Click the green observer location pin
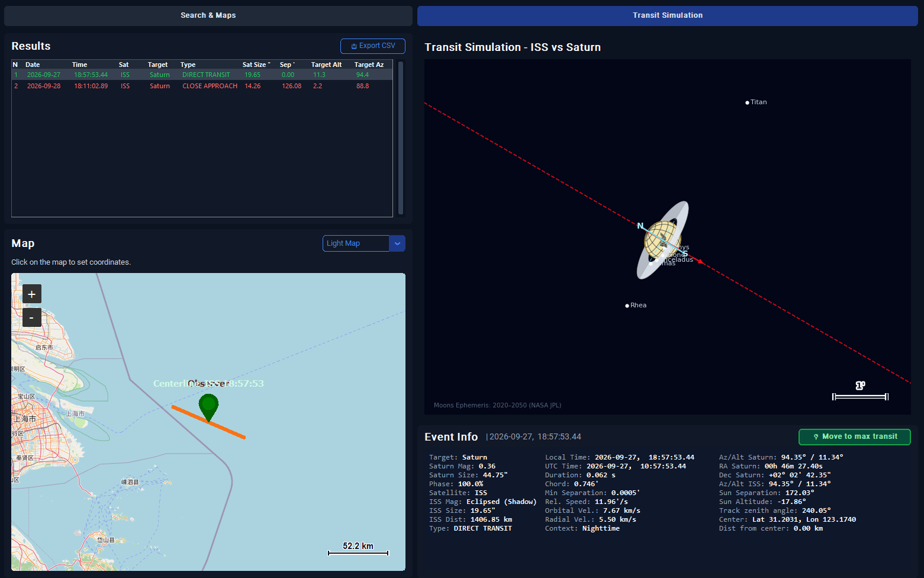This screenshot has width=924, height=578. point(208,407)
